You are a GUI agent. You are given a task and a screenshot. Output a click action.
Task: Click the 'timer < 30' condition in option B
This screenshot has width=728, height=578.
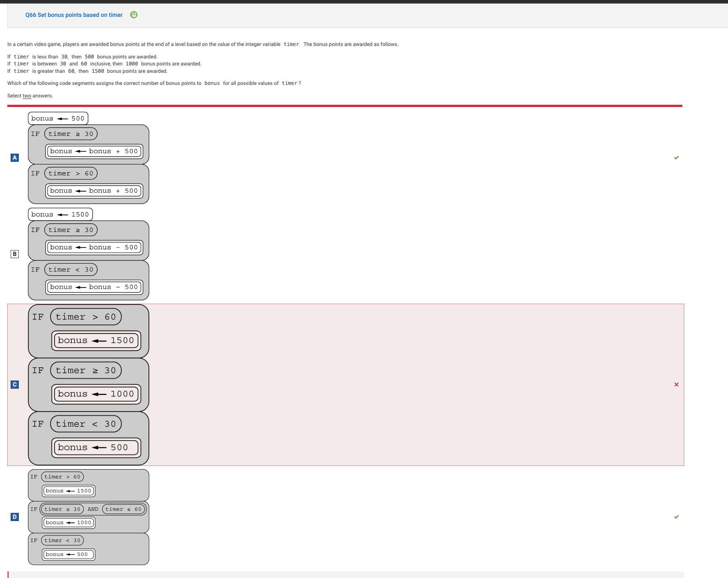pyautogui.click(x=71, y=270)
